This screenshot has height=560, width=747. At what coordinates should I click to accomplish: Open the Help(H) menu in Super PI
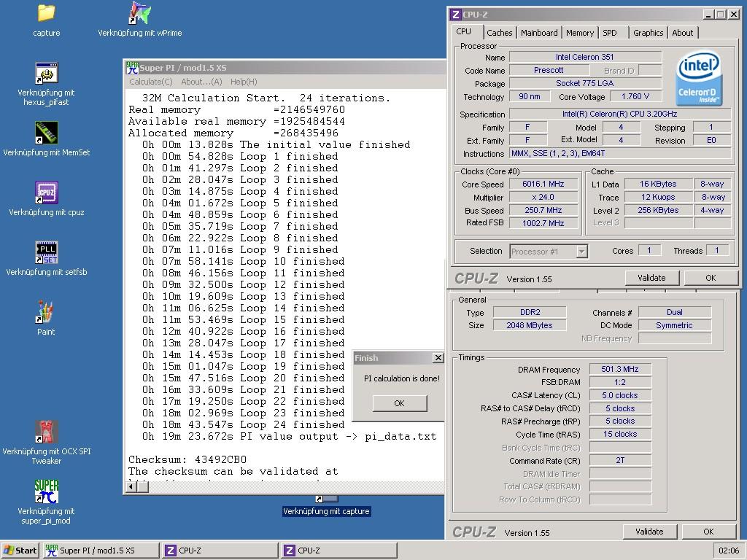pyautogui.click(x=244, y=82)
